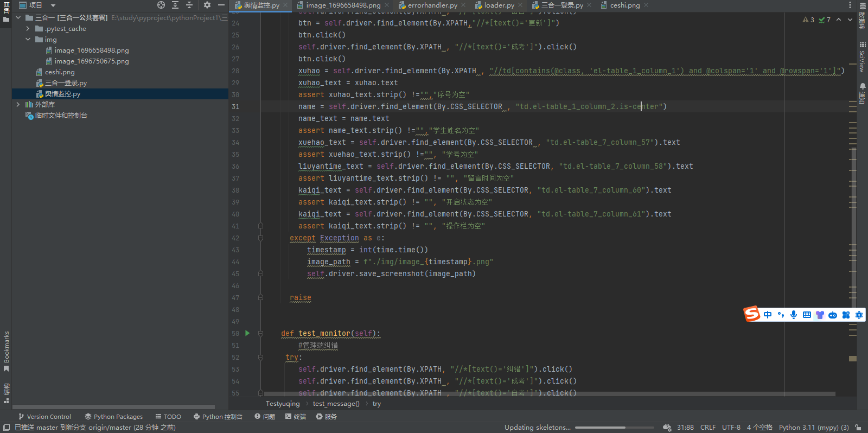The width and height of the screenshot is (868, 433).
Task: Expand the .pytest_cache folder
Action: tap(28, 28)
